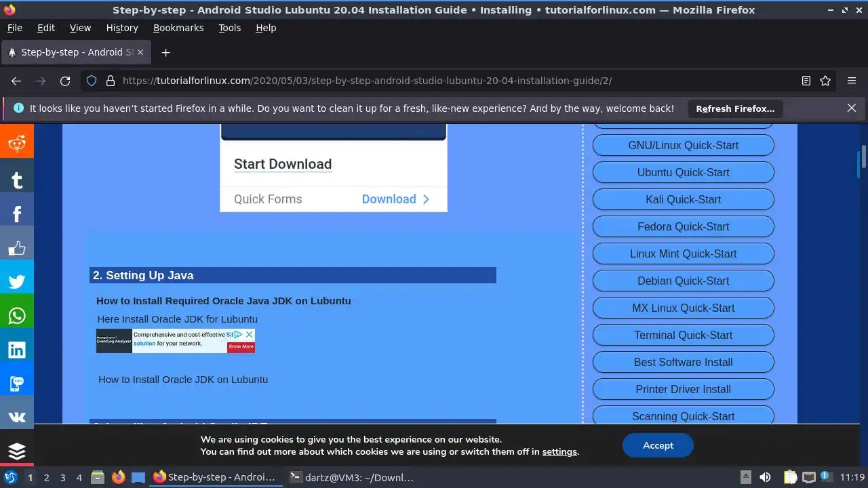Open the Debian Quick-Start link

point(683,281)
